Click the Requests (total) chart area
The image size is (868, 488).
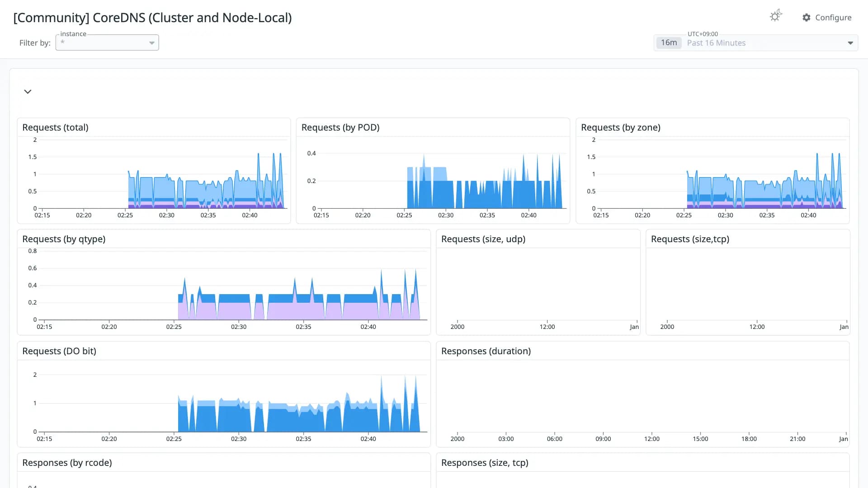[x=162, y=174]
